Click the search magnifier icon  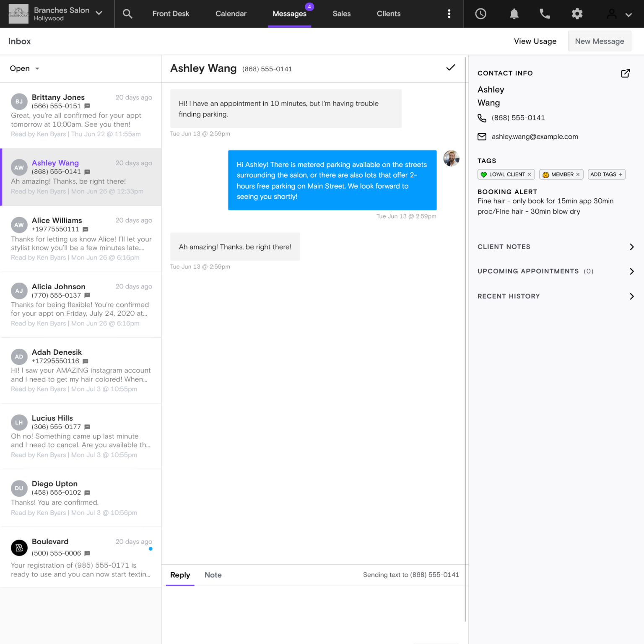tap(127, 14)
